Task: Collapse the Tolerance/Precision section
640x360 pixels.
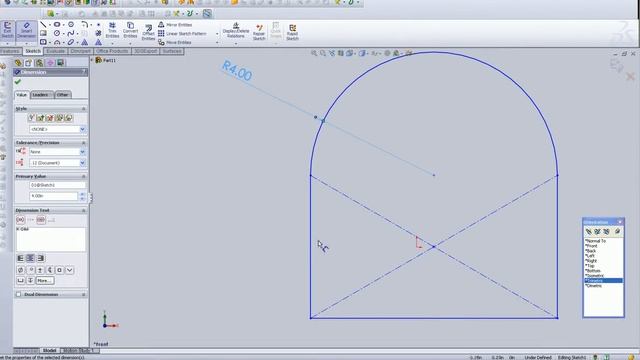Action: point(84,143)
